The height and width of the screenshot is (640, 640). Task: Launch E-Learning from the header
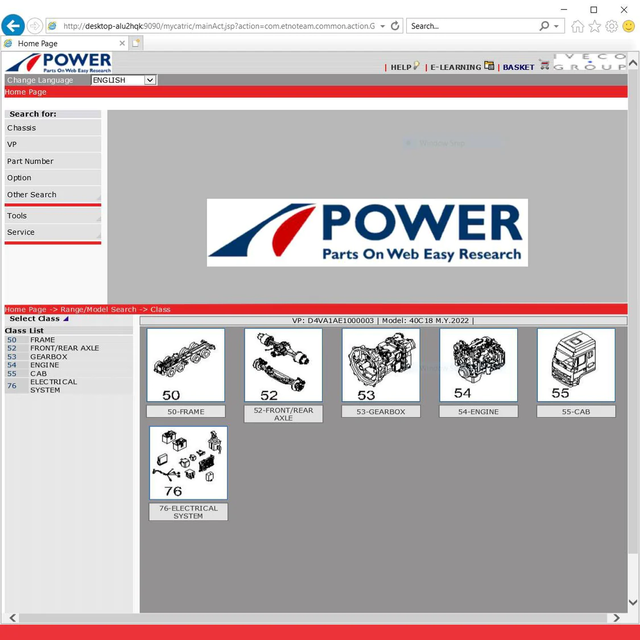[x=455, y=67]
